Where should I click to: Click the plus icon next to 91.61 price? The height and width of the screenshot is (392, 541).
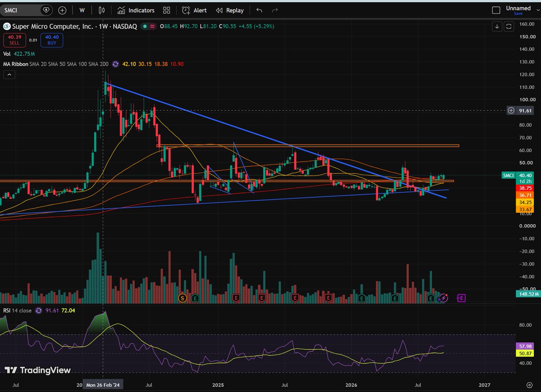pyautogui.click(x=511, y=110)
